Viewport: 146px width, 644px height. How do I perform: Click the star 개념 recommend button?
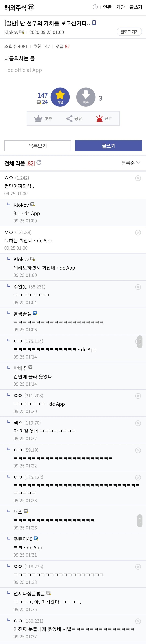click(x=60, y=97)
